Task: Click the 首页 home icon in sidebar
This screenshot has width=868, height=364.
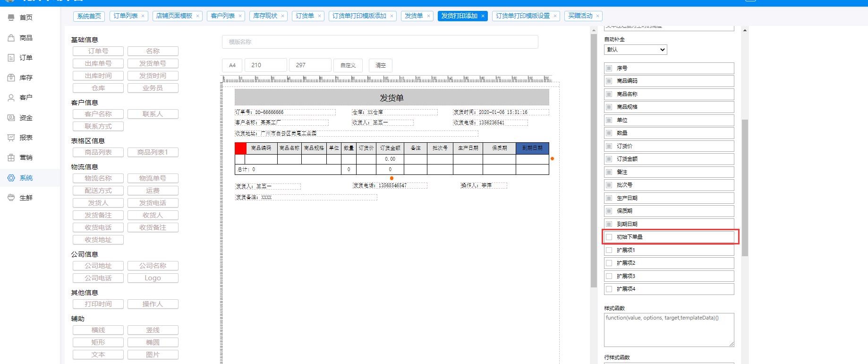Action: click(x=11, y=17)
